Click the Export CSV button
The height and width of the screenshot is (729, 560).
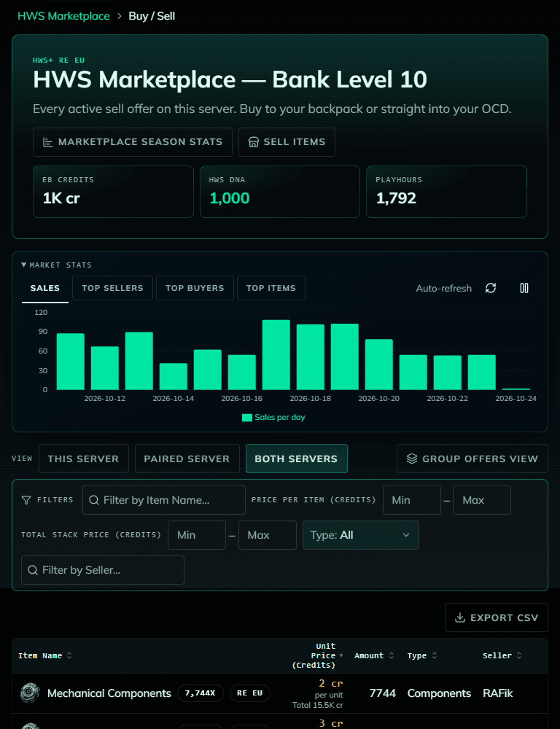pos(497,618)
